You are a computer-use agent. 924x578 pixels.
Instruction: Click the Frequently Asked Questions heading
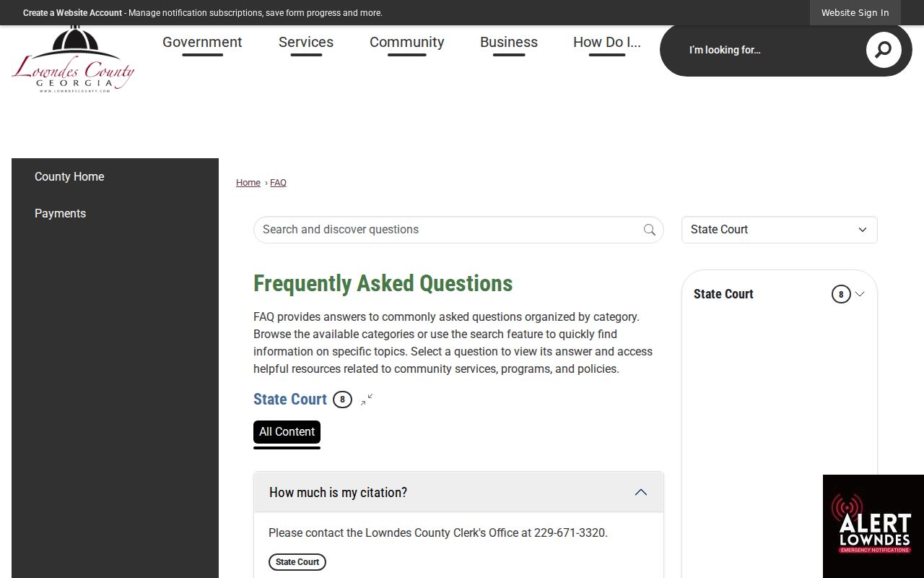coord(383,283)
